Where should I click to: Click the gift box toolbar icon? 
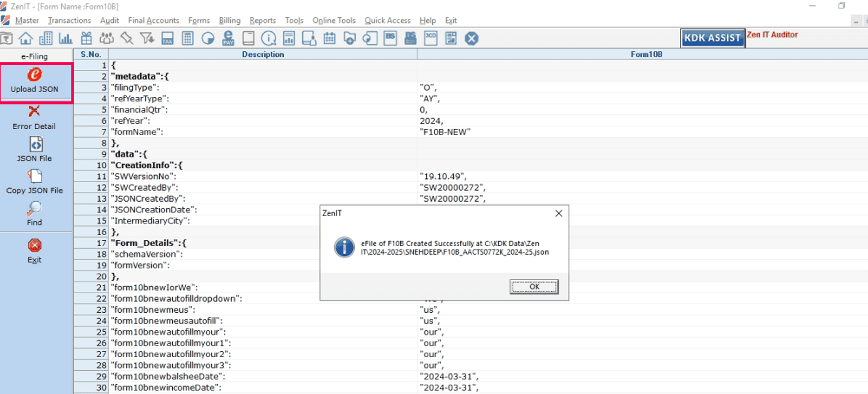(87, 38)
